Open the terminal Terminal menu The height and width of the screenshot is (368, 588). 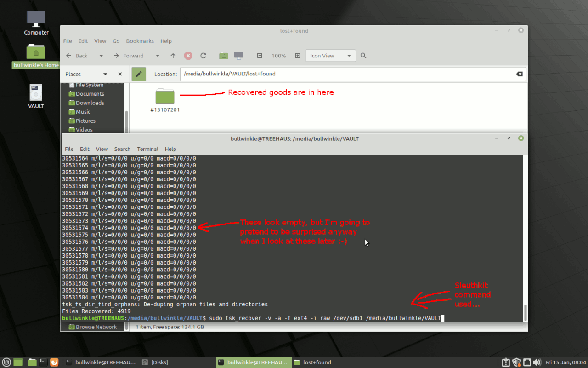coord(147,149)
